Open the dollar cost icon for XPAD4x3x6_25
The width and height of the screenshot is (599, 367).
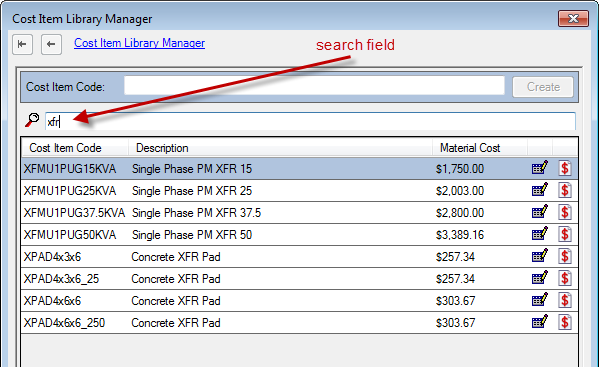(x=565, y=278)
